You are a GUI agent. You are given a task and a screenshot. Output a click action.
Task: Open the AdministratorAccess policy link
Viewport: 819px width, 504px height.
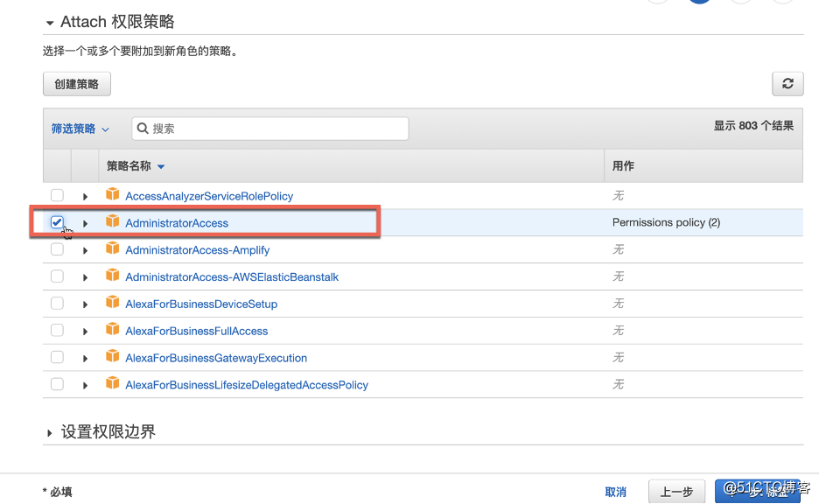coord(177,223)
